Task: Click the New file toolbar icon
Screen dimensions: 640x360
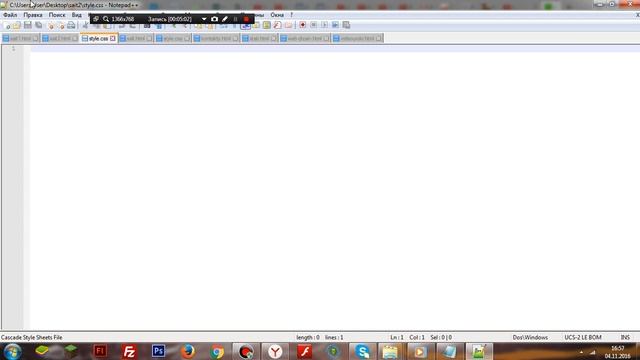Action: pos(7,25)
